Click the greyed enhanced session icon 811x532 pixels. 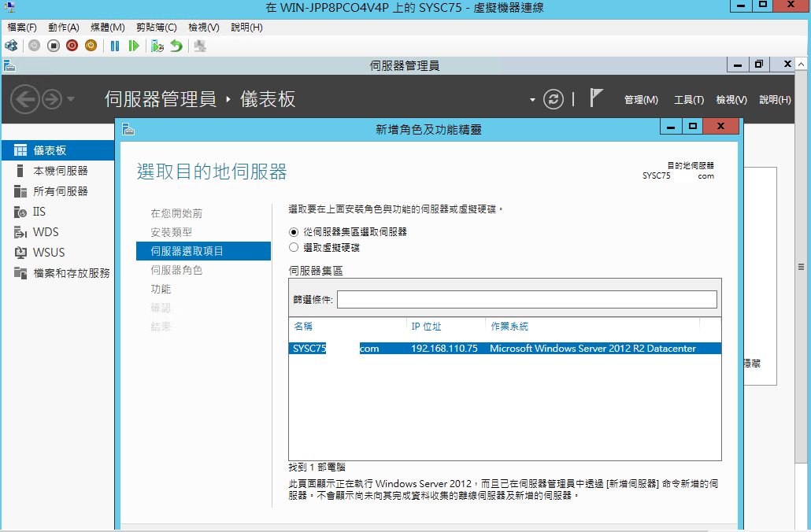(x=200, y=46)
